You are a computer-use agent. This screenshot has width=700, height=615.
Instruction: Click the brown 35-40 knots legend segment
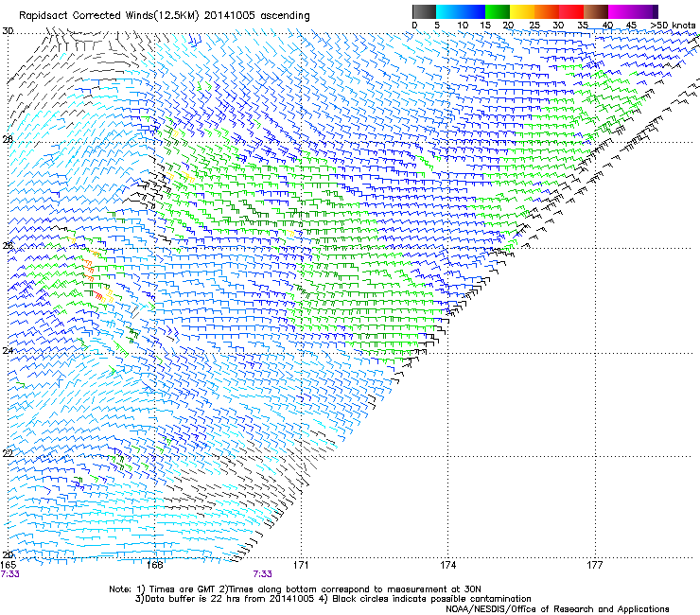click(596, 11)
